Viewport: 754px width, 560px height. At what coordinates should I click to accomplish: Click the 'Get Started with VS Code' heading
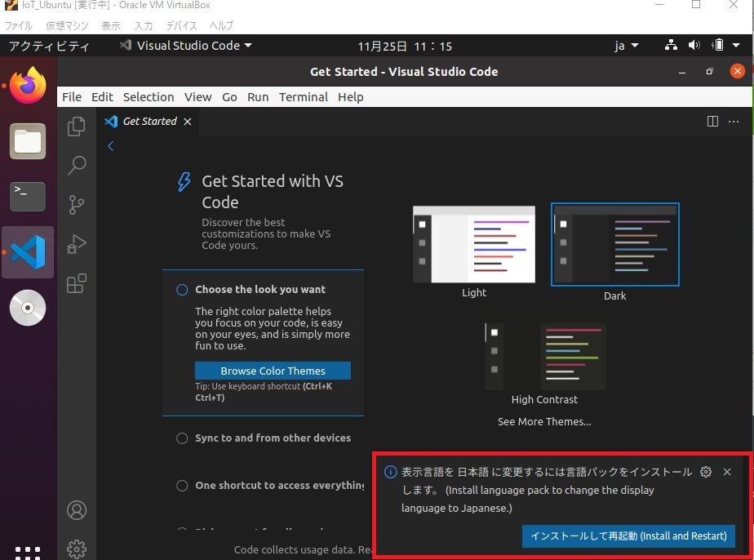pyautogui.click(x=273, y=192)
